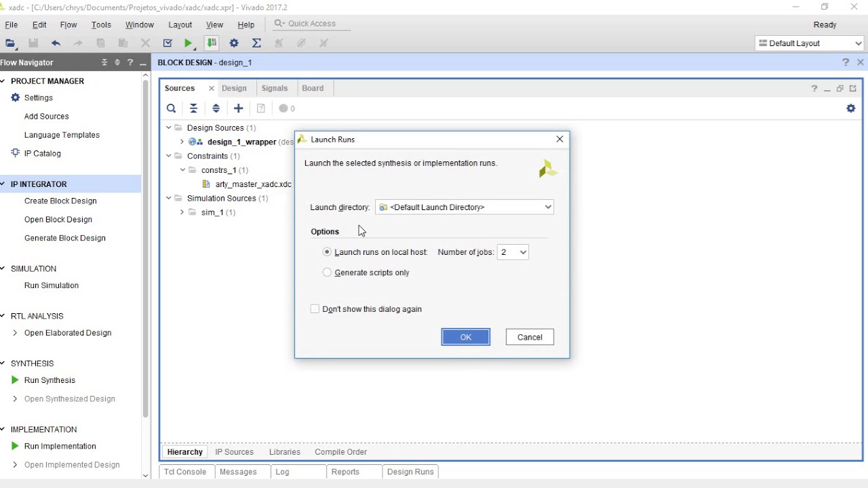Click the IP Catalog chip icon

16,153
